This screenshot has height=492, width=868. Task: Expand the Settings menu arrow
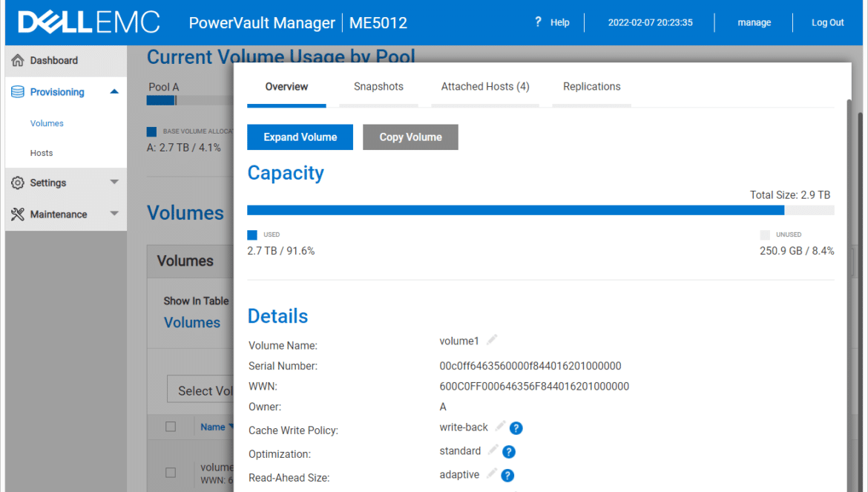(x=114, y=182)
